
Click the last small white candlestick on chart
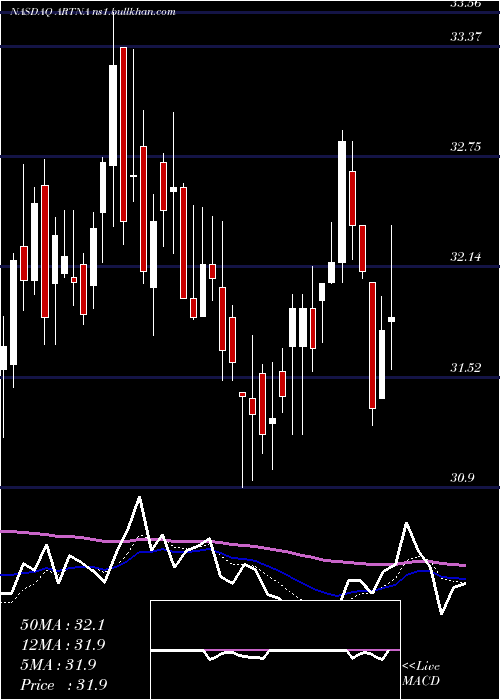[392, 319]
